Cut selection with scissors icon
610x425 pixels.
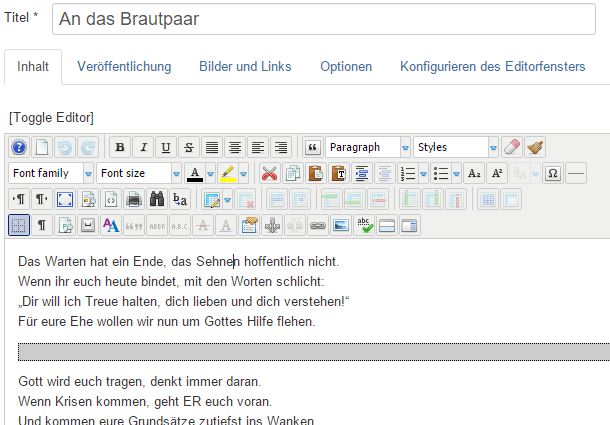pyautogui.click(x=270, y=173)
